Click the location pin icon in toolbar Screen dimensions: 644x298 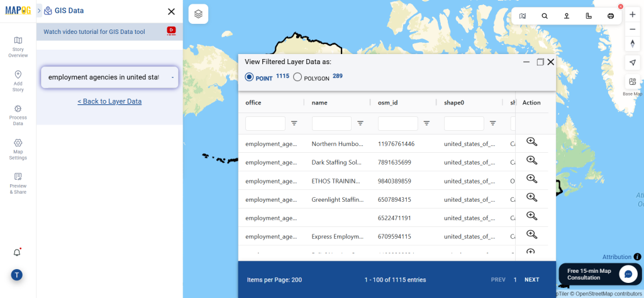[567, 16]
